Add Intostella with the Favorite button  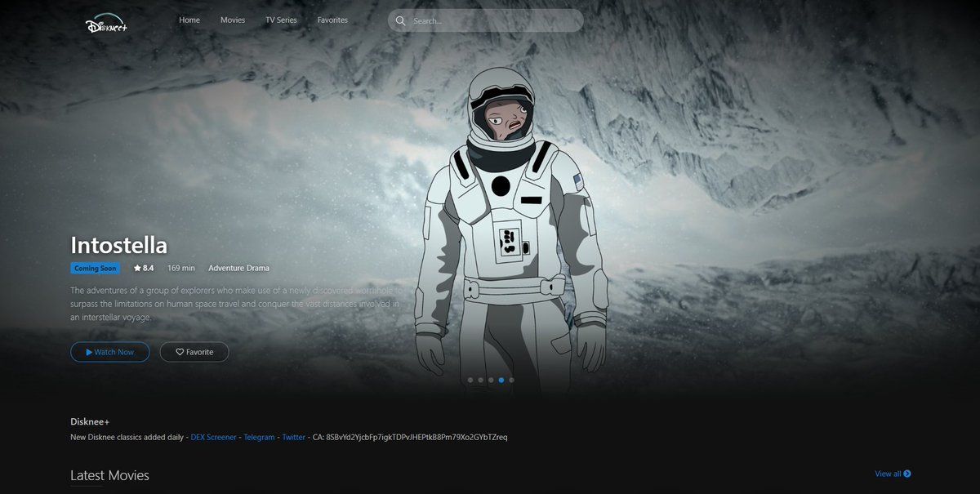click(x=194, y=352)
